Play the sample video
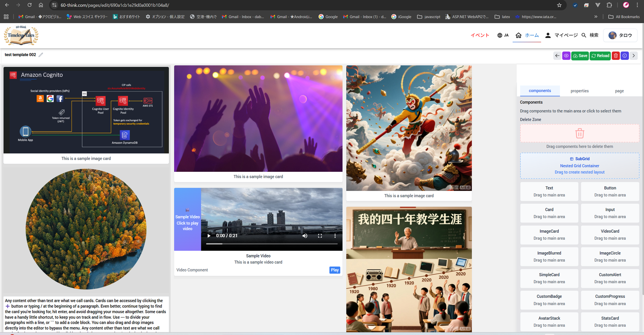 [209, 236]
